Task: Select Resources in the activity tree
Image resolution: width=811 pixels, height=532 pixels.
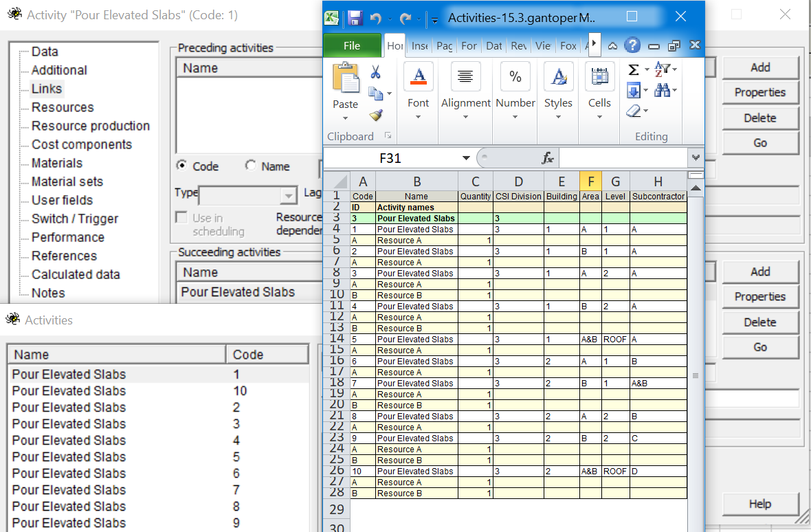Action: (x=63, y=107)
